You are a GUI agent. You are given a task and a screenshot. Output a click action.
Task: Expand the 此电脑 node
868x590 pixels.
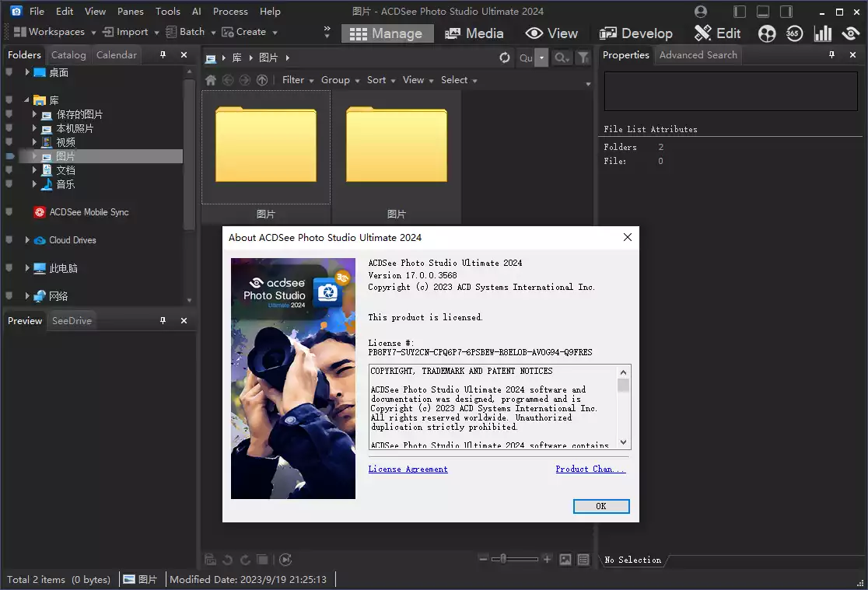coord(27,268)
